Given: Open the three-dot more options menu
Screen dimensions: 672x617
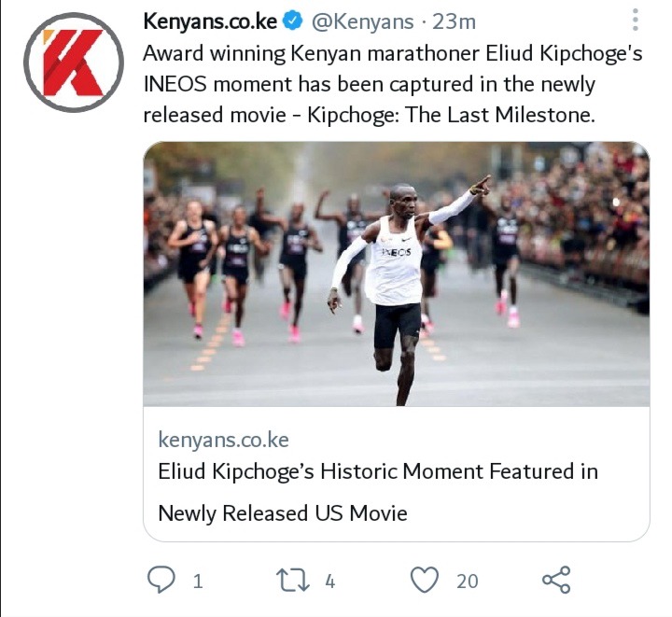Looking at the screenshot, I should pos(636,20).
